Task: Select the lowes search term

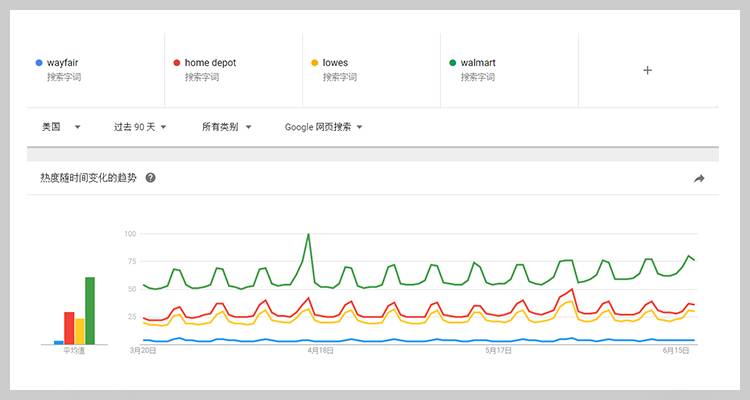Action: pos(335,63)
